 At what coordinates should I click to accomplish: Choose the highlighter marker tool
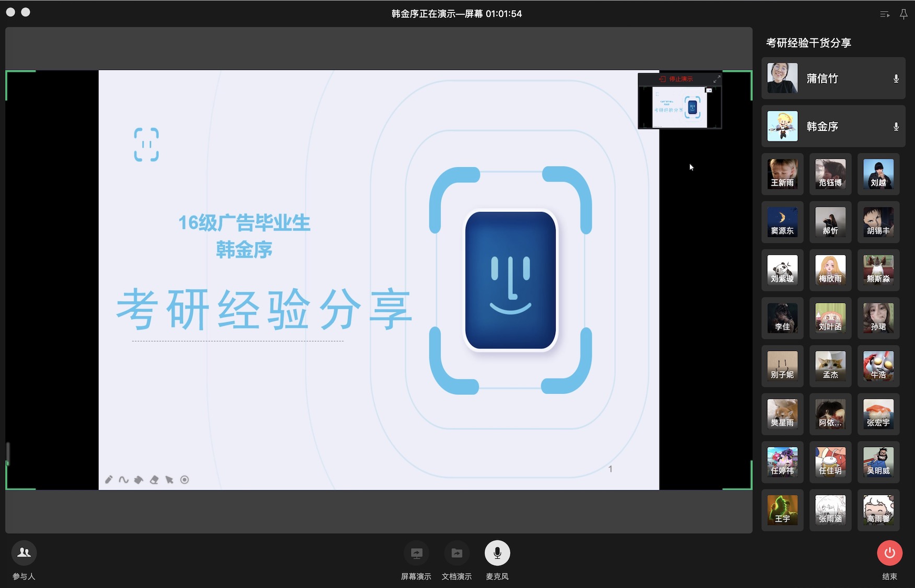pos(139,480)
